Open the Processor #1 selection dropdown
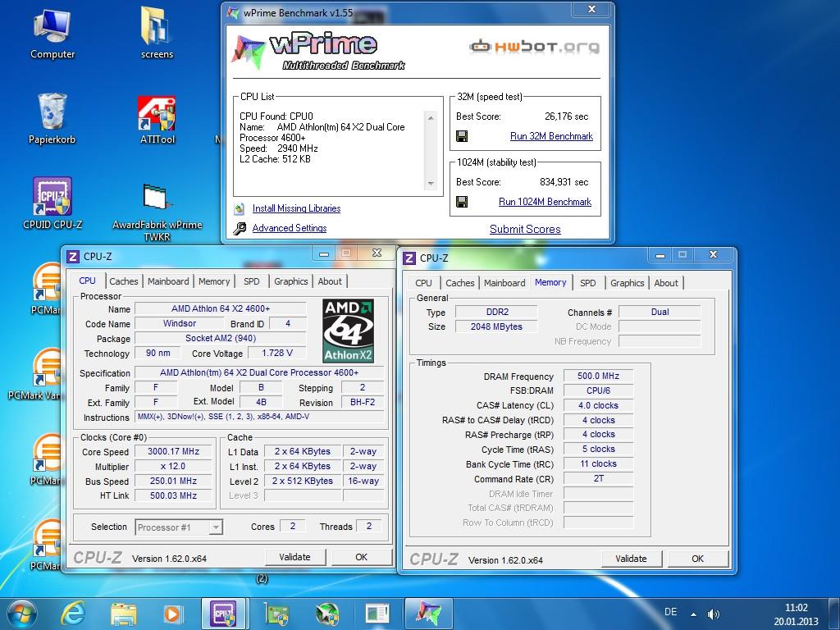This screenshot has height=630, width=840. tap(179, 527)
